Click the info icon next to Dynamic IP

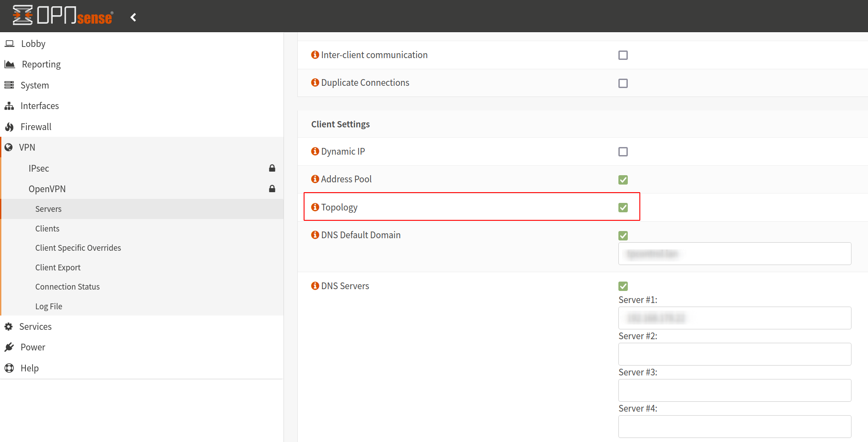315,152
